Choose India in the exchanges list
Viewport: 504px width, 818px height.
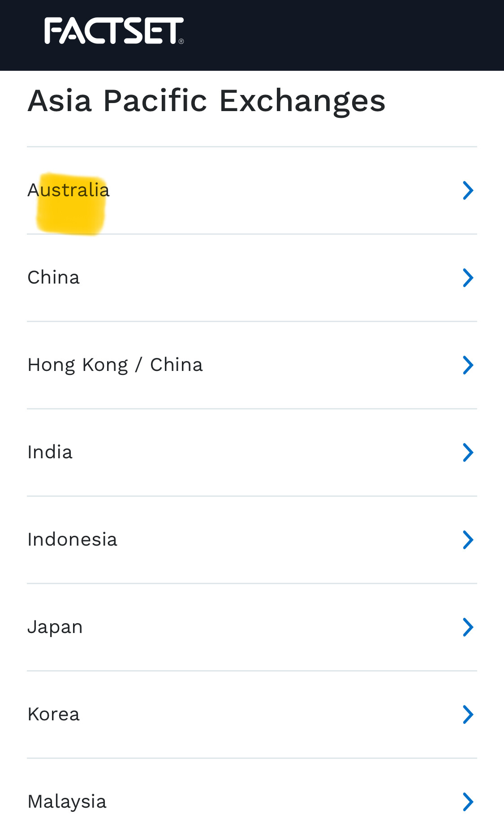pos(50,452)
